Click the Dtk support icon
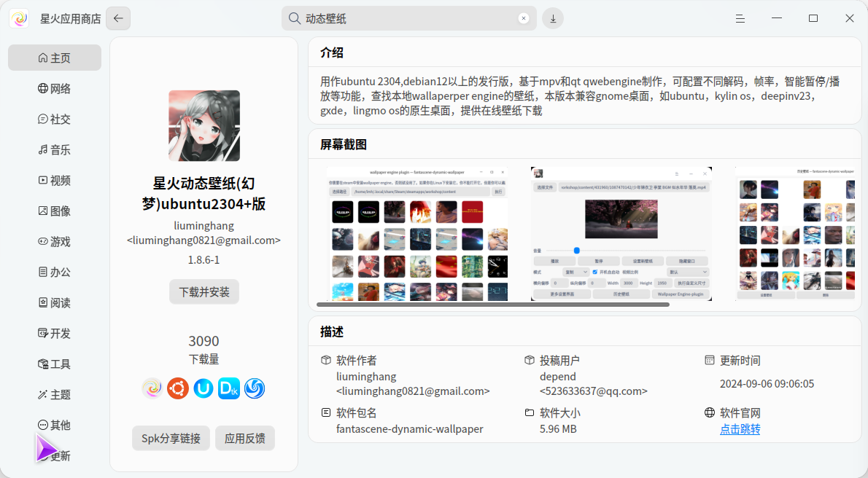The height and width of the screenshot is (478, 868). pos(228,388)
